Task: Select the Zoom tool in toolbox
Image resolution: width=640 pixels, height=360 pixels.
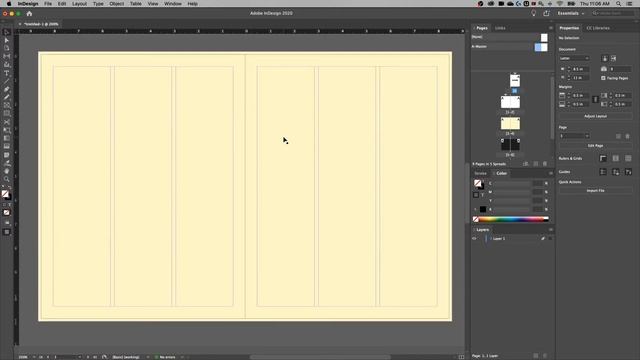Action: [x=7, y=179]
